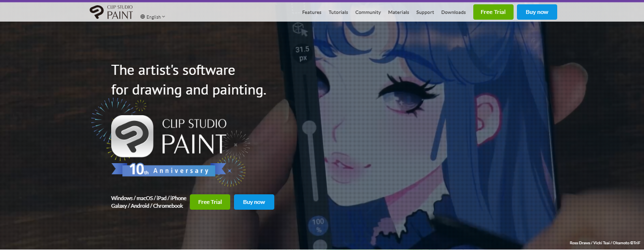Click the blue Buy now header button
Viewport: 644px width, 250px height.
coord(537,12)
